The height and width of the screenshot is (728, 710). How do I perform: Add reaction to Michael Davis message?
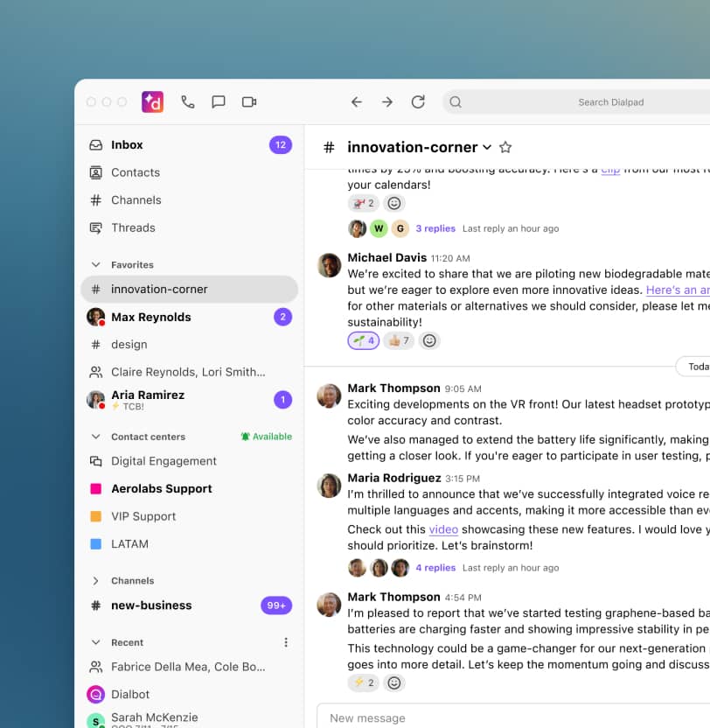(429, 340)
